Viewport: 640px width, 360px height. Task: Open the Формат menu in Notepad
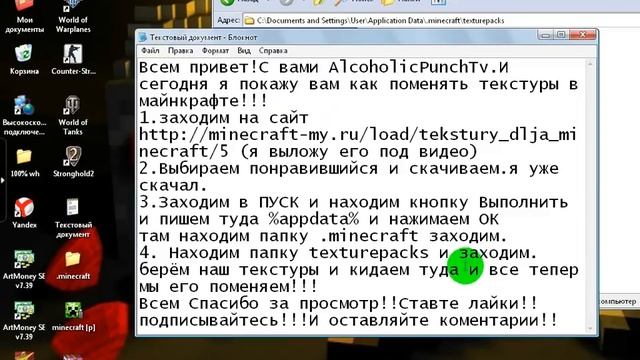click(215, 51)
